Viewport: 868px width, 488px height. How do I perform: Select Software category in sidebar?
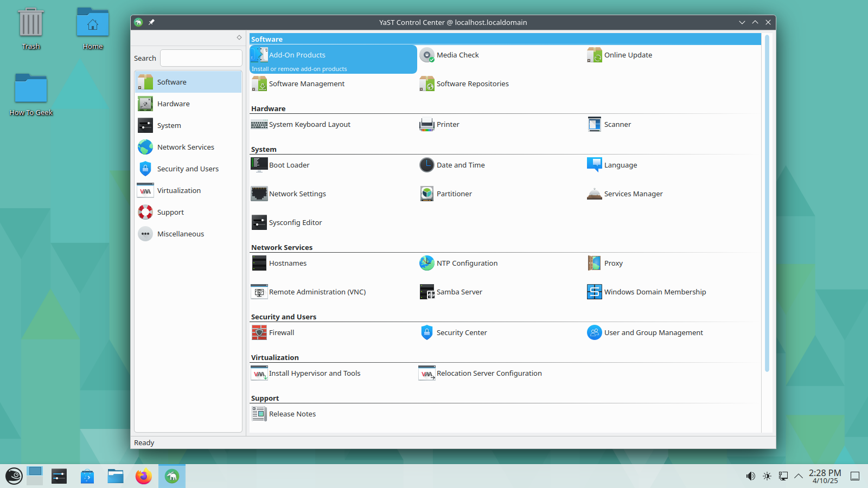188,82
